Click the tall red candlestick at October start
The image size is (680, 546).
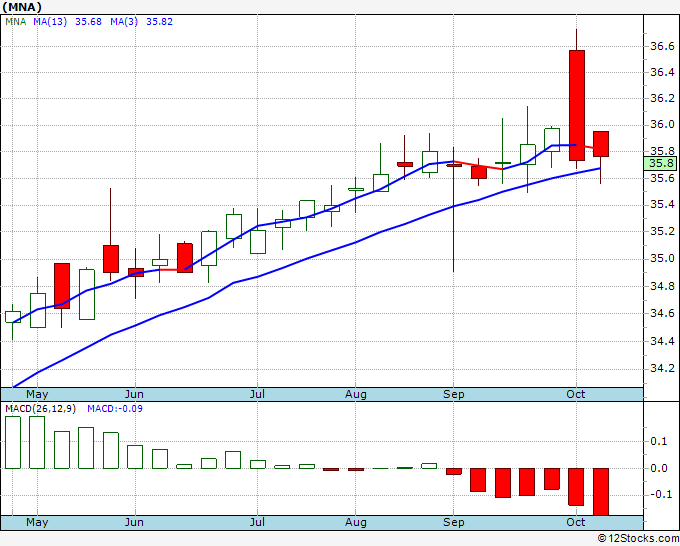tap(577, 105)
